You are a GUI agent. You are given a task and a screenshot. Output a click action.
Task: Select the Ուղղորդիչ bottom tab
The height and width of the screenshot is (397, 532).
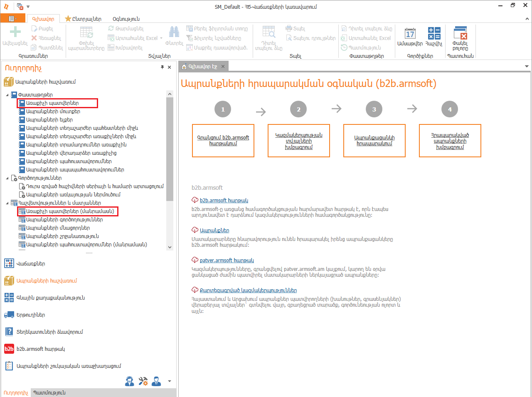[x=16, y=392]
